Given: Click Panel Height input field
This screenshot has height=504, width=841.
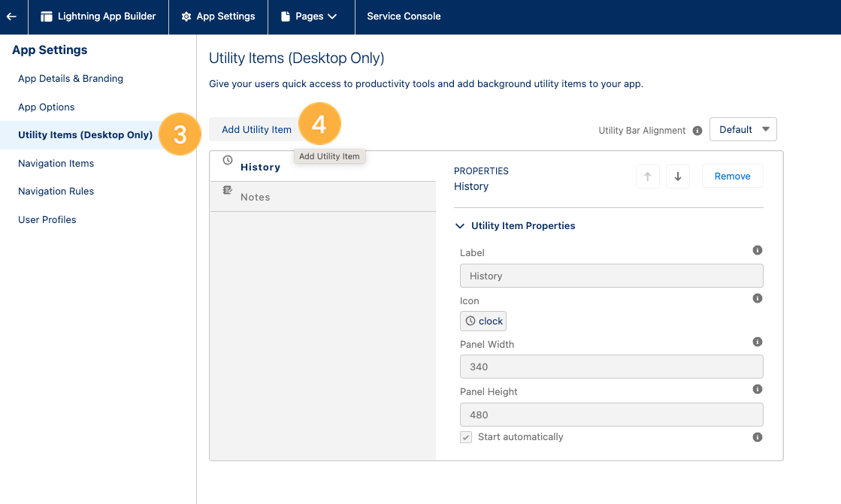Looking at the screenshot, I should 612,415.
